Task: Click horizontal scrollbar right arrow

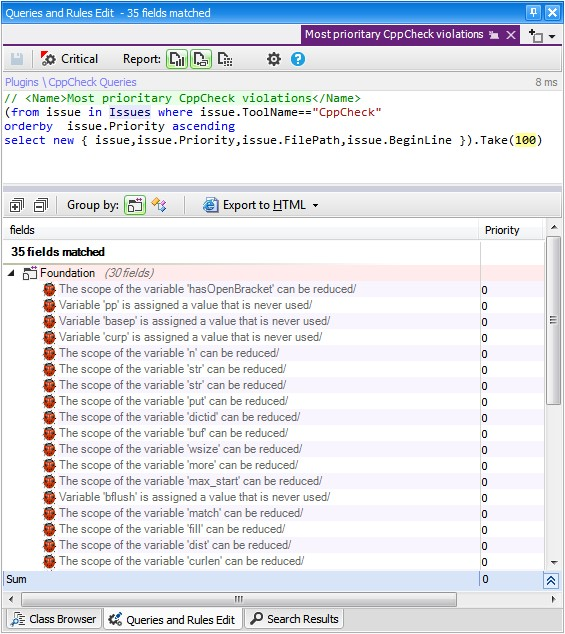Action: (x=554, y=599)
